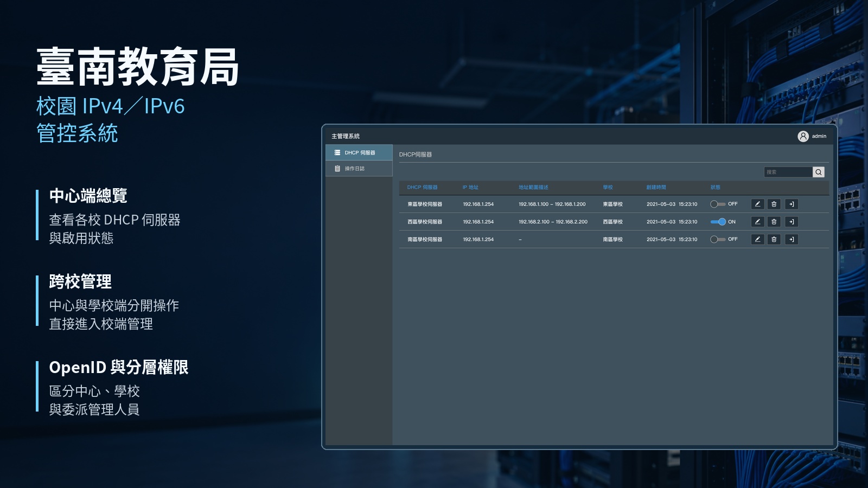The width and height of the screenshot is (868, 488).
Task: Click the 狀態 column header
Action: (x=716, y=187)
